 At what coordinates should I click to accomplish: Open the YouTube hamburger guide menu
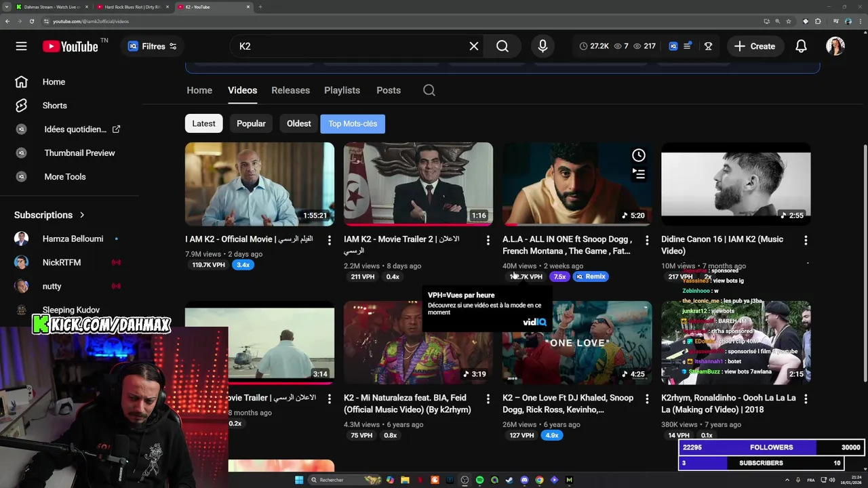click(x=21, y=46)
